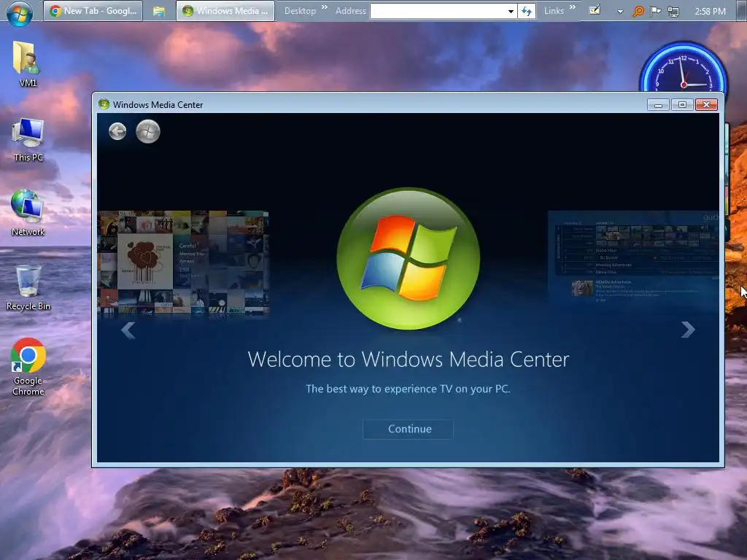Advance to the next welcome slide arrow
Viewport: 747px width, 560px height.
[x=688, y=330]
